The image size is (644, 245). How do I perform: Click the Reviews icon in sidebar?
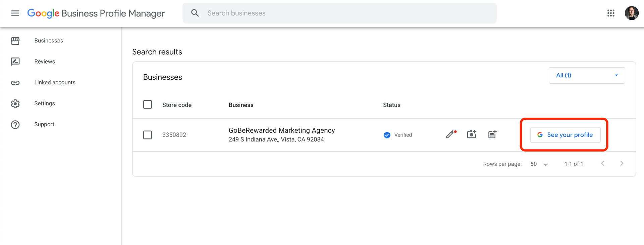(x=15, y=62)
